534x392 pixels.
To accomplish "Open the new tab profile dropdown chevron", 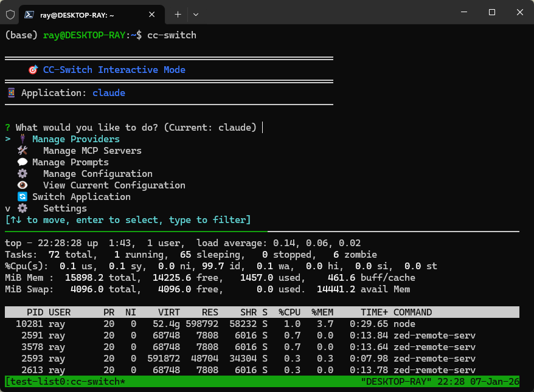I will tap(196, 13).
